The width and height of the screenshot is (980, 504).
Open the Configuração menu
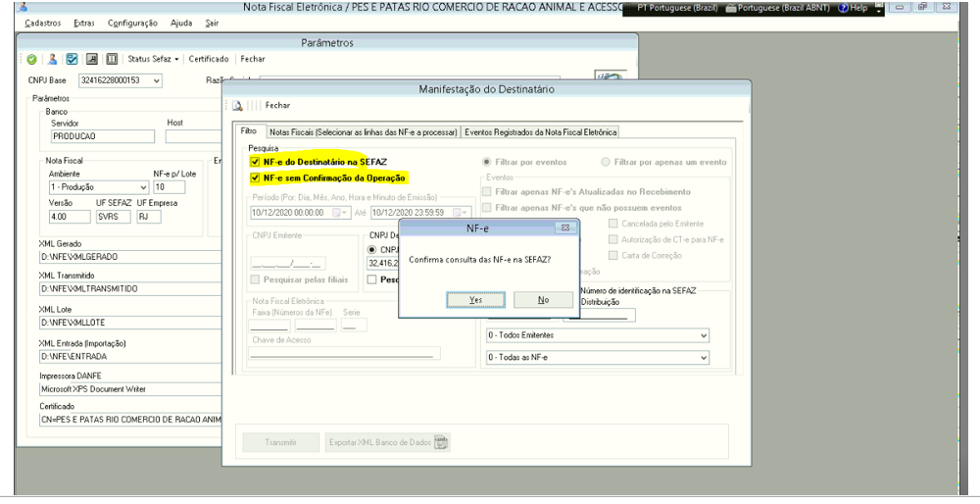click(132, 24)
